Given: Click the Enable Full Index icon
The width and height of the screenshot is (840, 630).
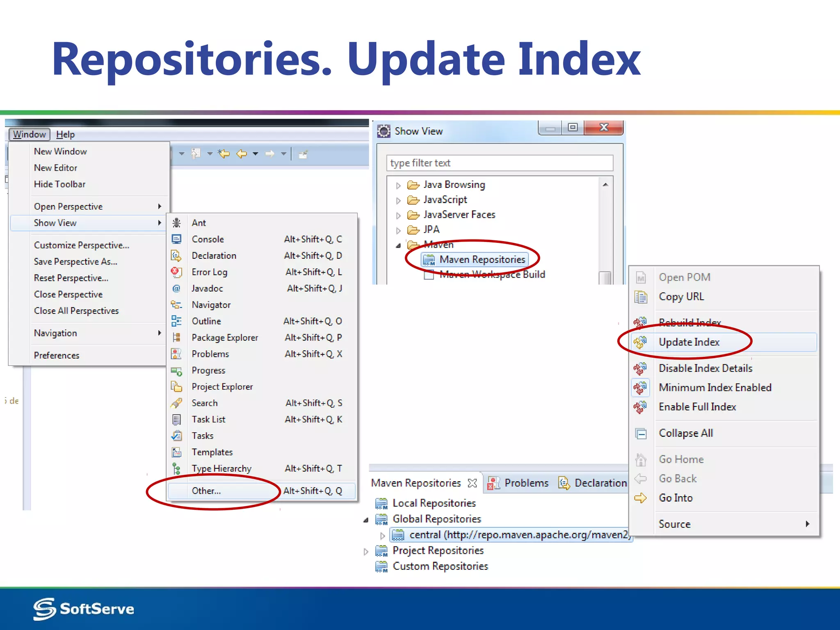Looking at the screenshot, I should pos(640,407).
